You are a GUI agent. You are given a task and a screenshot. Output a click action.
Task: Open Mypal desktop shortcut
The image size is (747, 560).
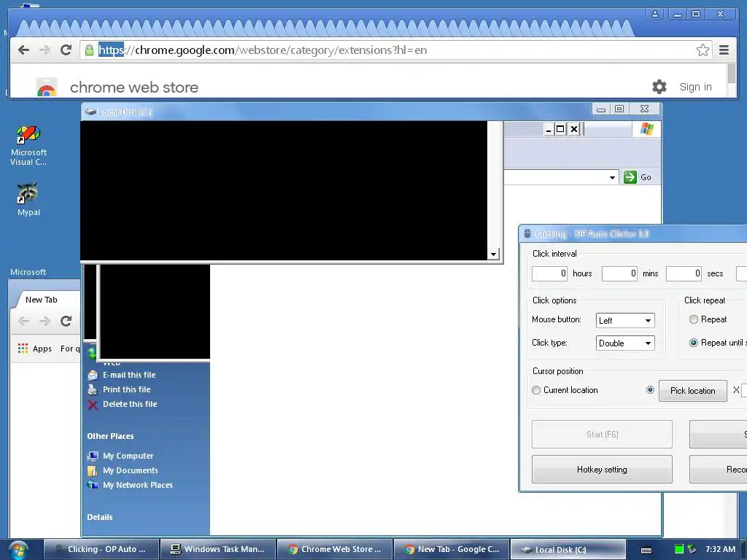[x=28, y=200]
